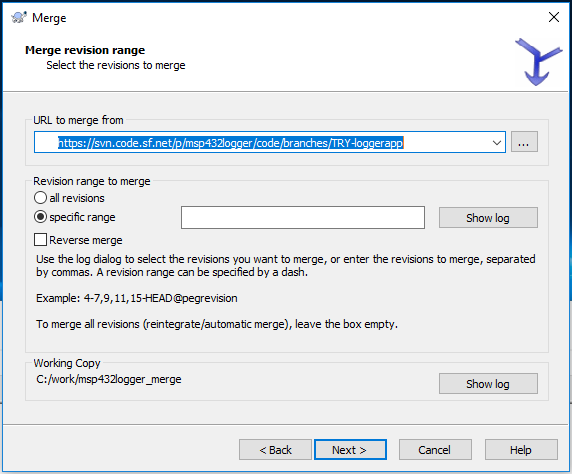Click the 'all revisions' label text
The image size is (572, 474).
(x=77, y=198)
